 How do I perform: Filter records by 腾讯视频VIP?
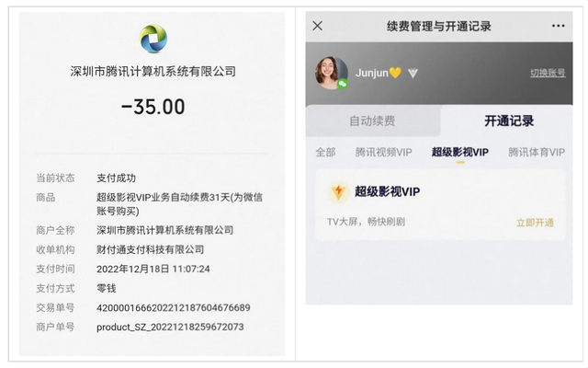pos(383,152)
